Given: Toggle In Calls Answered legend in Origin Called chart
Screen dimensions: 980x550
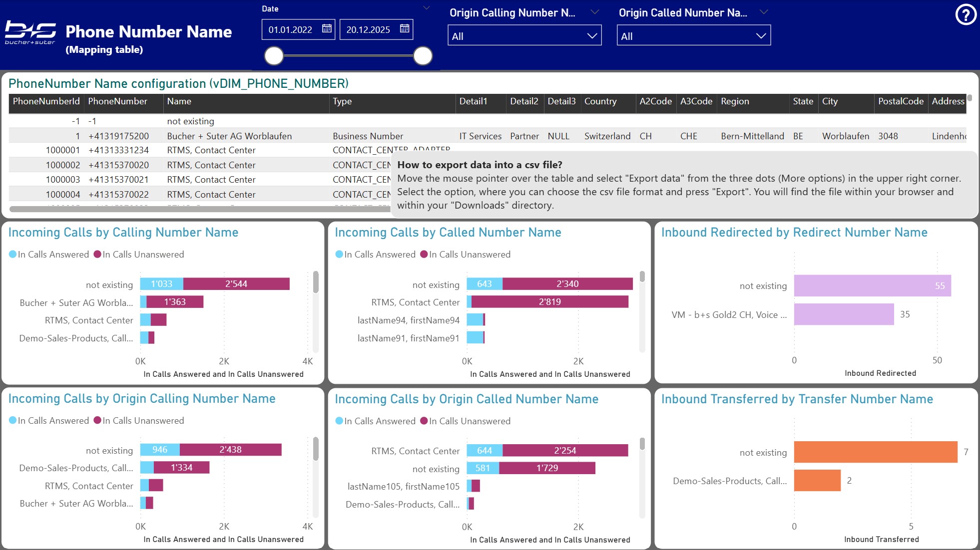Looking at the screenshot, I should 376,421.
